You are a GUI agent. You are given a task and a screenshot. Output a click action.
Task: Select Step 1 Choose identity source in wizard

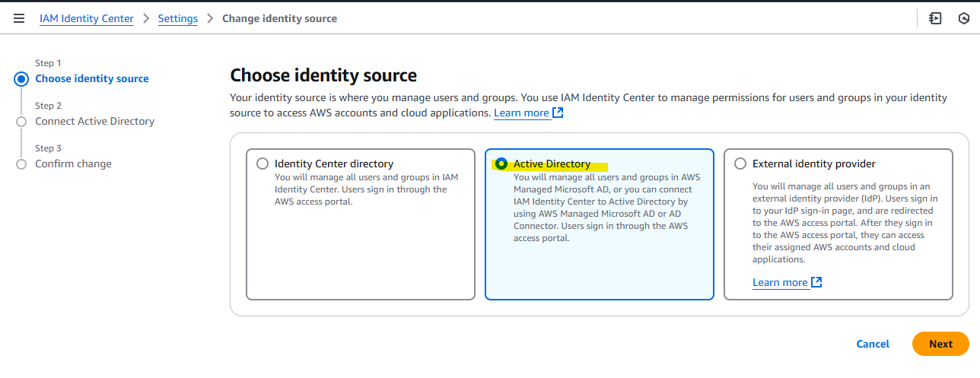click(x=92, y=78)
